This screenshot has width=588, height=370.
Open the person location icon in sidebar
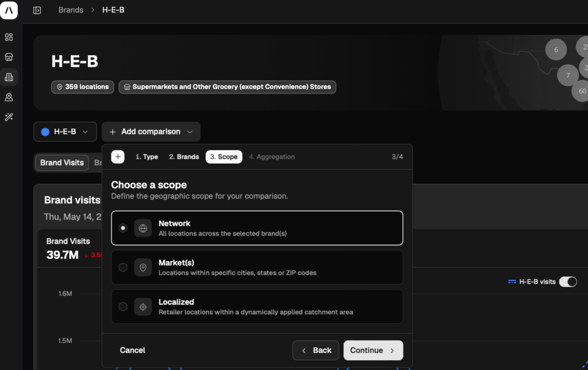(9, 97)
